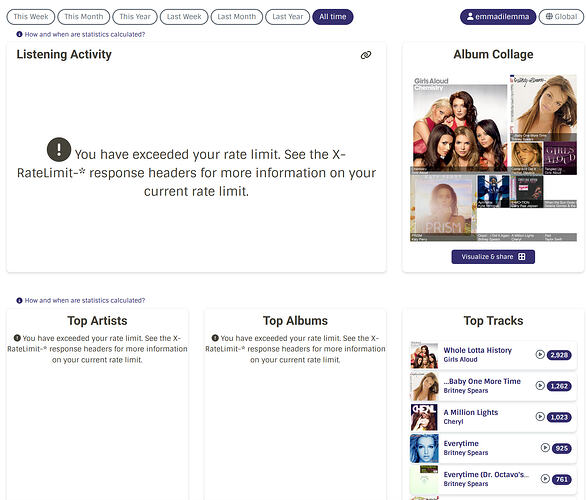
Task: Click info icon above Listening Activity
Action: pyautogui.click(x=19, y=34)
